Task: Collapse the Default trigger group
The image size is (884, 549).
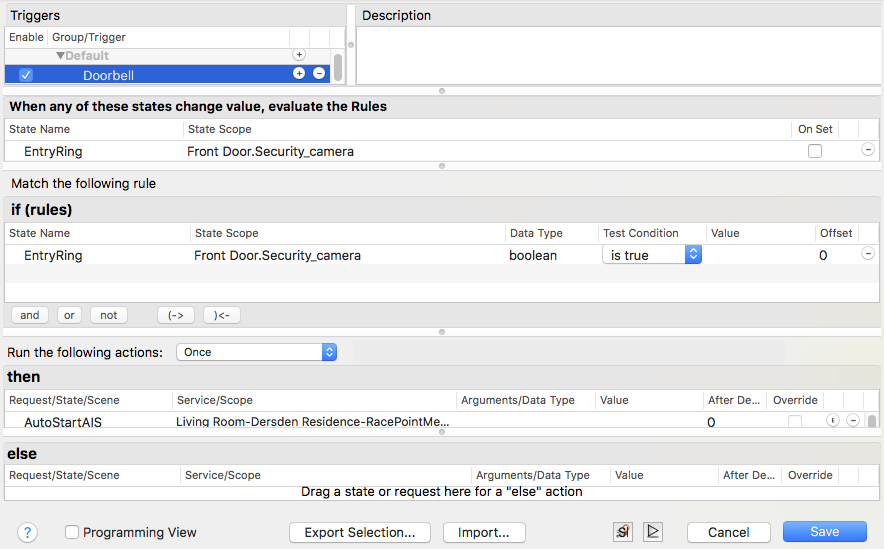Action: click(60, 56)
